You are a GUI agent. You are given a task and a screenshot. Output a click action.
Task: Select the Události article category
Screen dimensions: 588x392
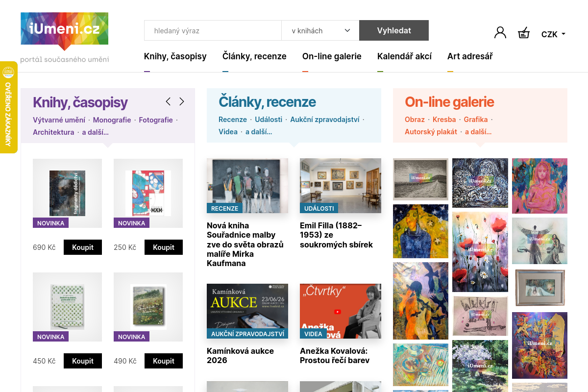click(269, 119)
